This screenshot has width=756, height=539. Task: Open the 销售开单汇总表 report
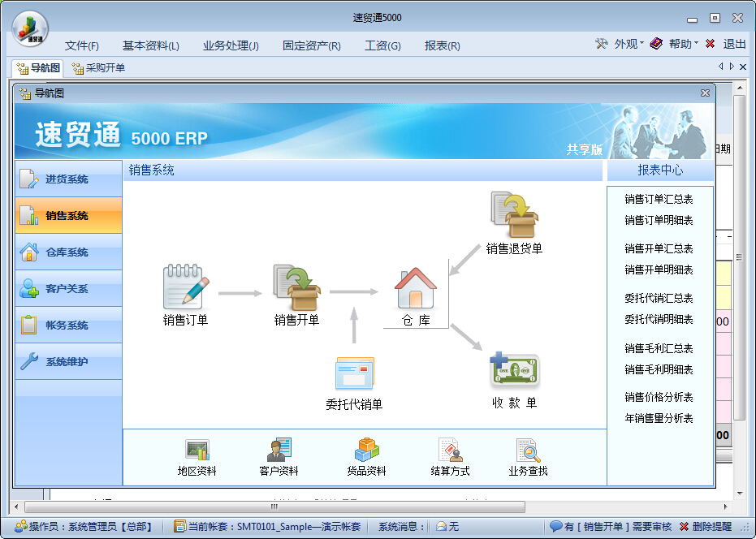click(659, 248)
